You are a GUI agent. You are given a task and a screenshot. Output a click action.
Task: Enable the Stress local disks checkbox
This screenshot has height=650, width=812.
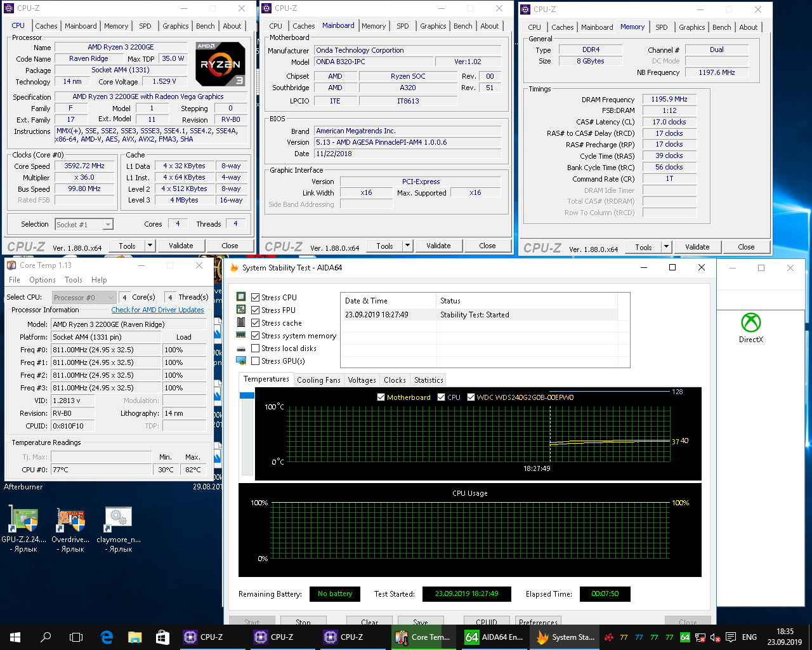point(255,348)
